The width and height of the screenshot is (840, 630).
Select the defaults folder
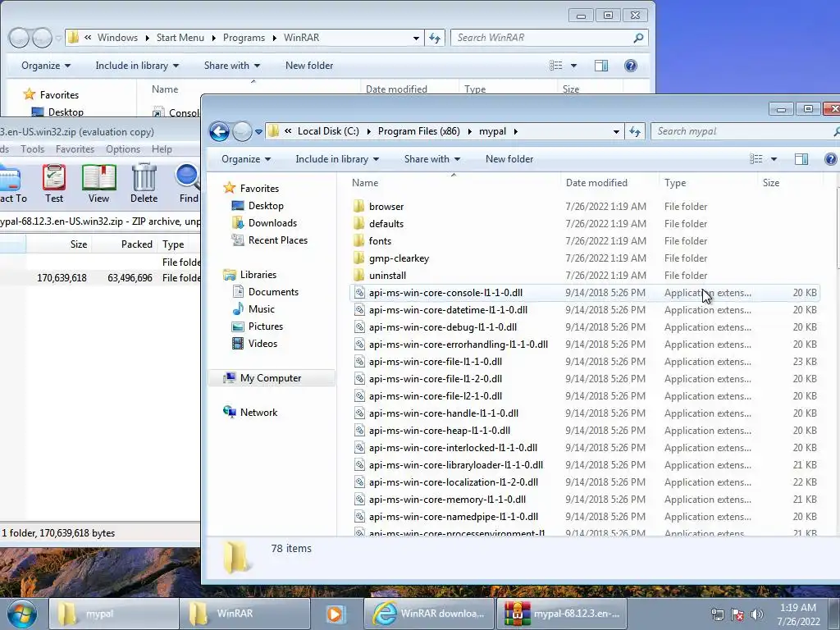tap(386, 224)
